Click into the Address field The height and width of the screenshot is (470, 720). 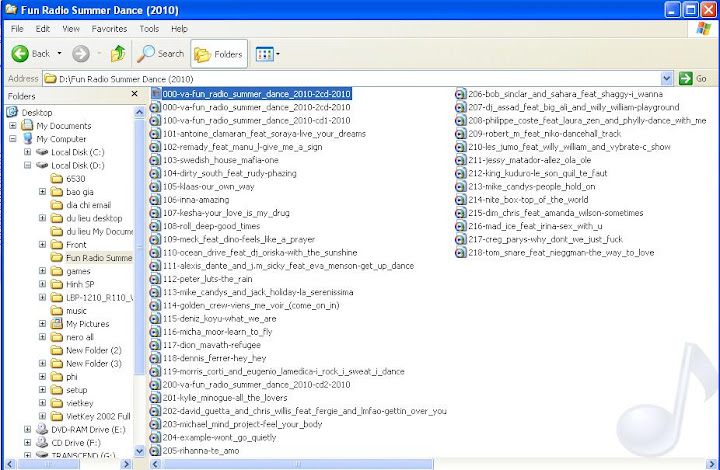coord(352,78)
